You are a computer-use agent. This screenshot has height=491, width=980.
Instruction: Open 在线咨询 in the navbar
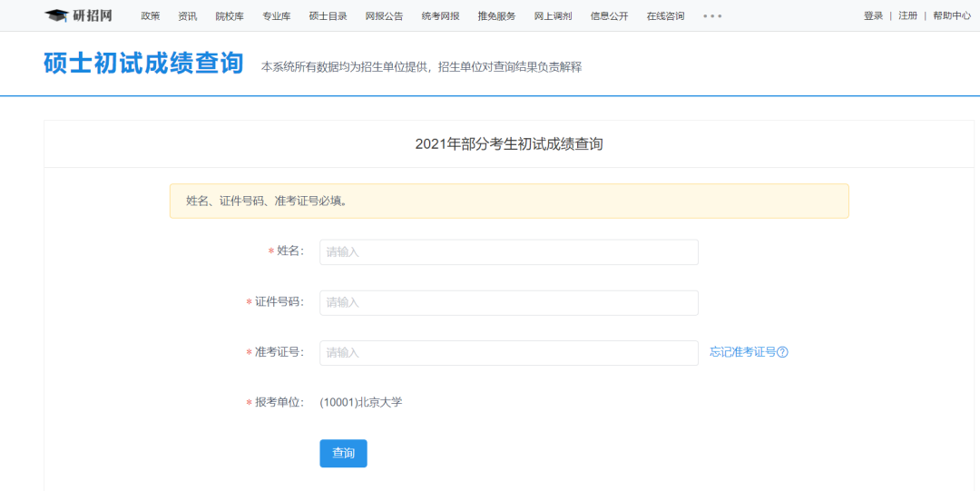point(665,16)
